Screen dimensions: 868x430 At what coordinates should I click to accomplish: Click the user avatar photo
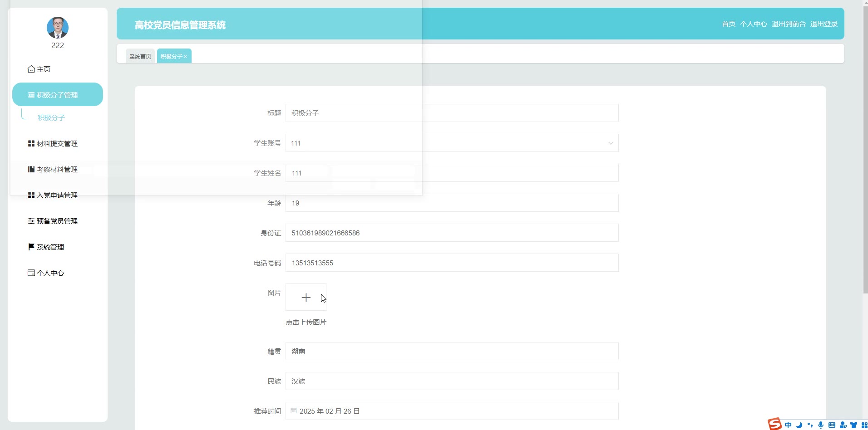pyautogui.click(x=58, y=28)
